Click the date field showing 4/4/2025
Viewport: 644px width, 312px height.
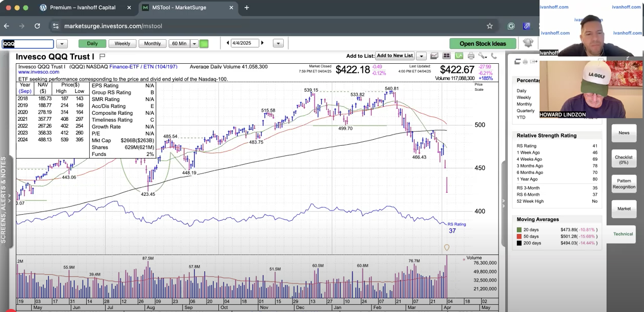pyautogui.click(x=244, y=43)
